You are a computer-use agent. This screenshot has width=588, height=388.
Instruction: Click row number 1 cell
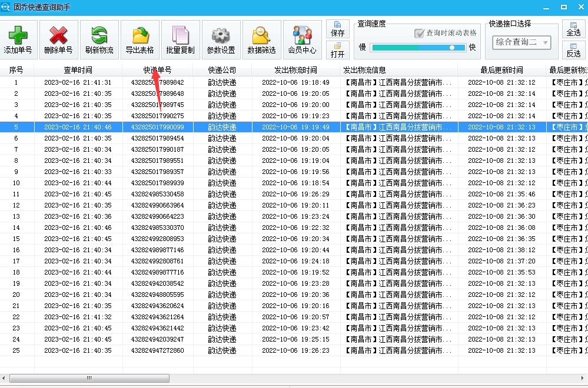click(x=16, y=82)
